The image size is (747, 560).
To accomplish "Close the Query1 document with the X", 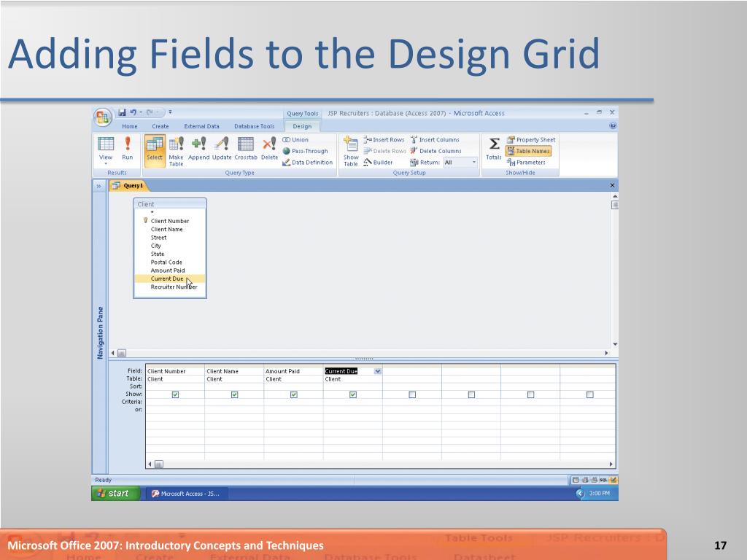I will pyautogui.click(x=612, y=185).
